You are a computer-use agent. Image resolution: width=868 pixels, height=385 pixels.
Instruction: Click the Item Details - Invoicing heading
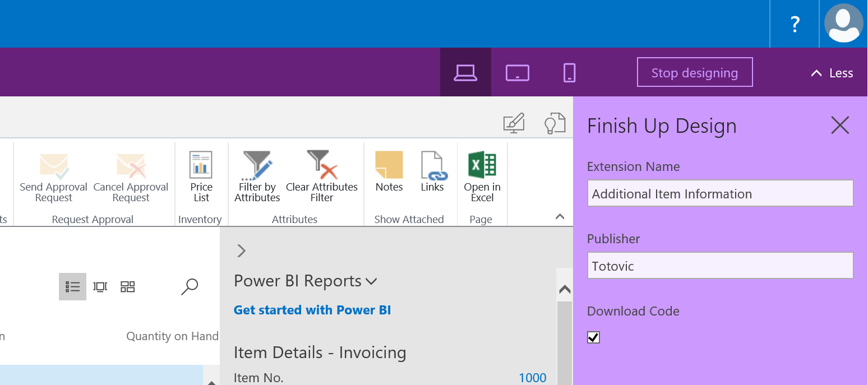click(x=320, y=352)
